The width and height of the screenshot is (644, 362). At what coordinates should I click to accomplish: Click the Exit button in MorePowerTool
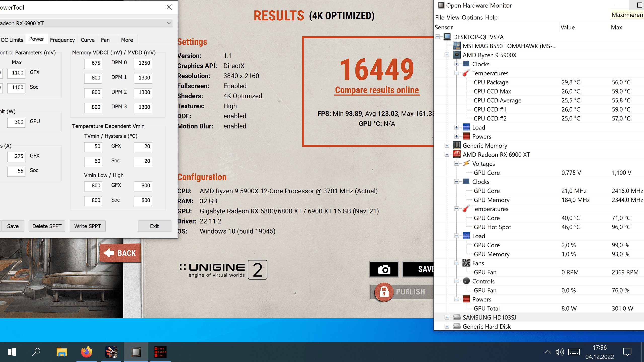click(154, 226)
